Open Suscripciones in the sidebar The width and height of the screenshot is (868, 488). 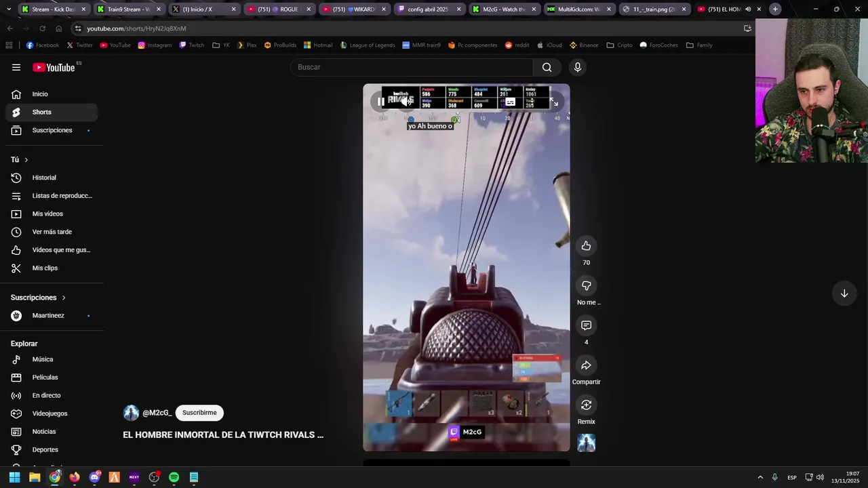tap(52, 130)
